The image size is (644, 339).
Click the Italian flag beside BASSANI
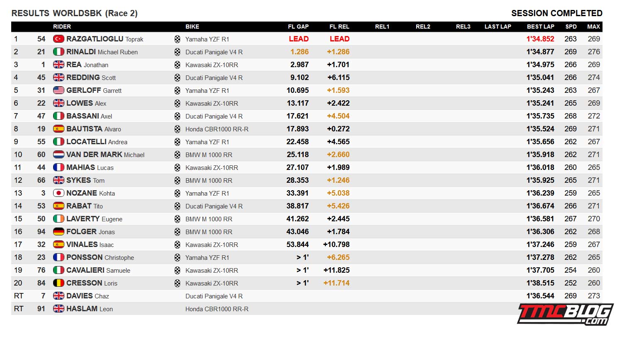click(59, 116)
